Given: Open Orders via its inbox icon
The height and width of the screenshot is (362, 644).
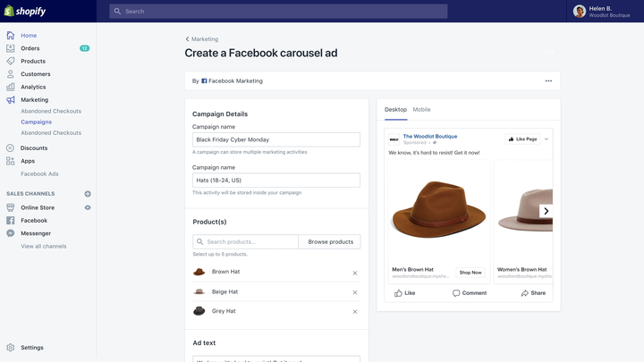Looking at the screenshot, I should 10,48.
